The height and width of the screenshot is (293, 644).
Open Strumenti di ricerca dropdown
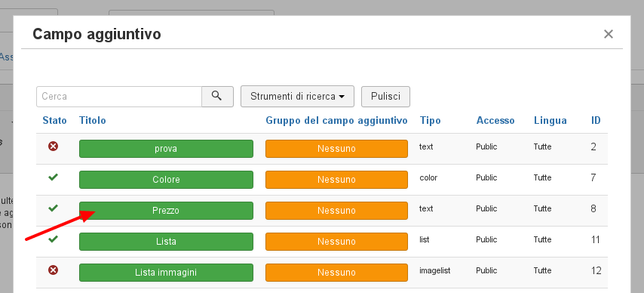(x=297, y=97)
